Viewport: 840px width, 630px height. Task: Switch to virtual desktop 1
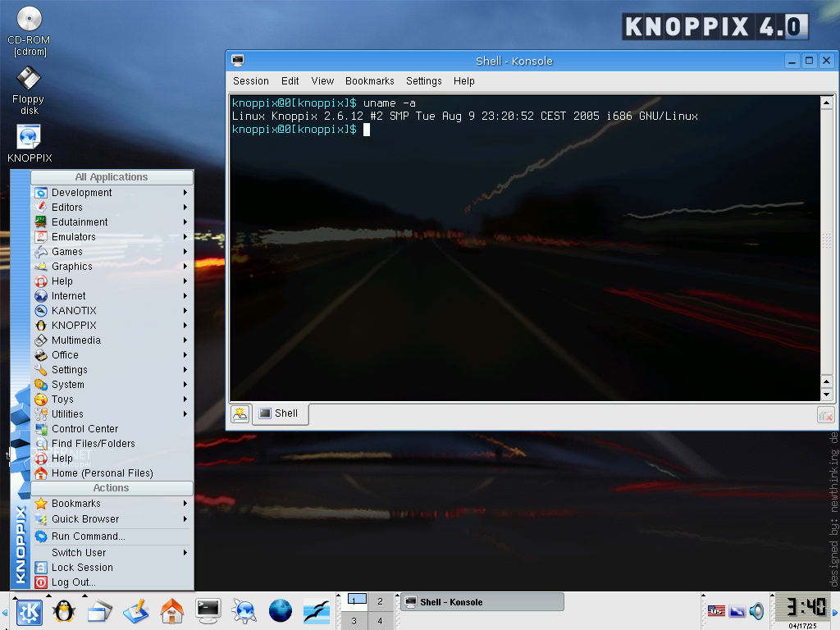(x=355, y=601)
